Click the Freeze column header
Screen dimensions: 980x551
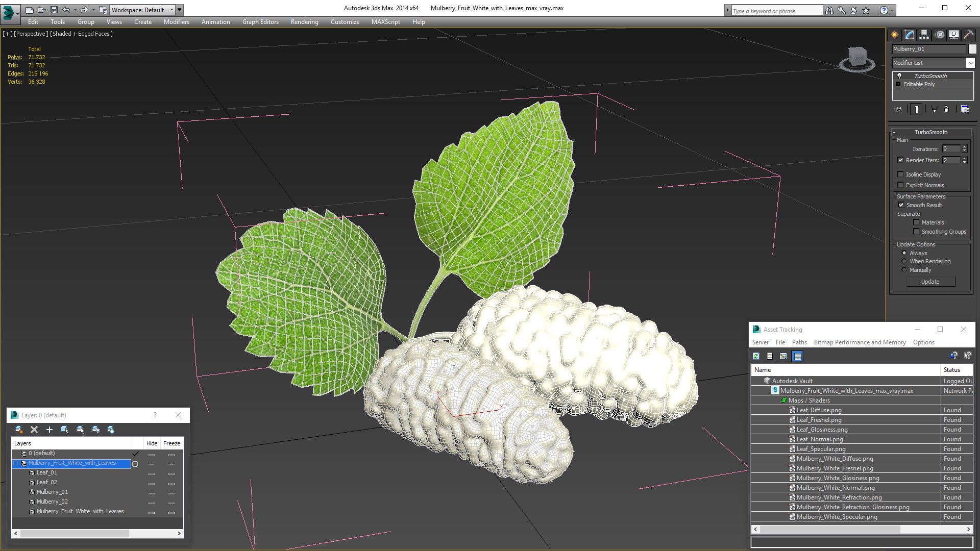pyautogui.click(x=172, y=443)
